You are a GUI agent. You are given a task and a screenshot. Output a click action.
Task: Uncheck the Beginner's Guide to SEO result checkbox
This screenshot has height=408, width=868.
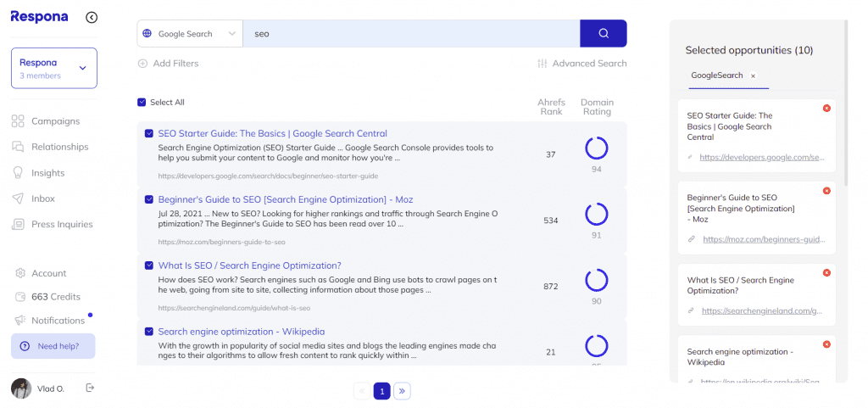[x=149, y=199]
